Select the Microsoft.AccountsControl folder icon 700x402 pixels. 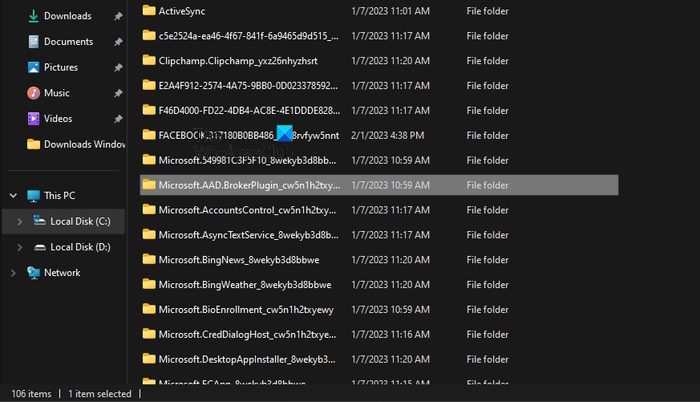click(x=149, y=209)
